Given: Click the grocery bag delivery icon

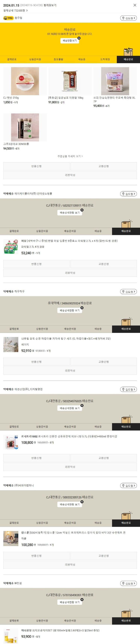Looking at the screenshot, I should 128,52.
